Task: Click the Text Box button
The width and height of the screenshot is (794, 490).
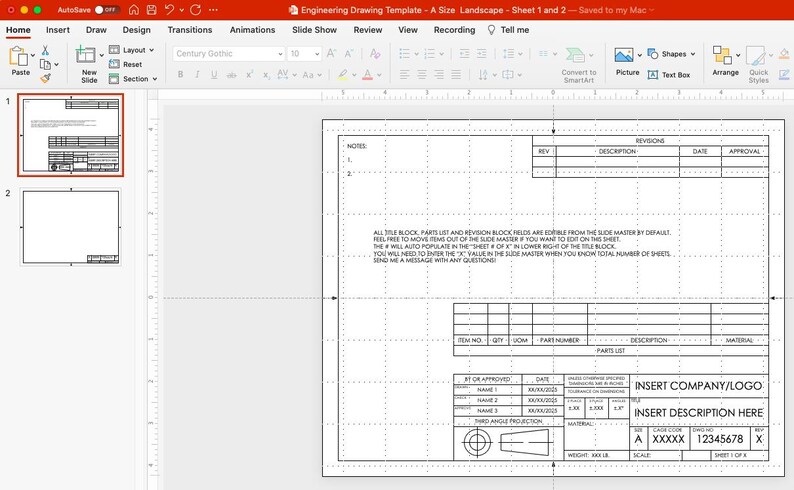Action: (x=669, y=75)
